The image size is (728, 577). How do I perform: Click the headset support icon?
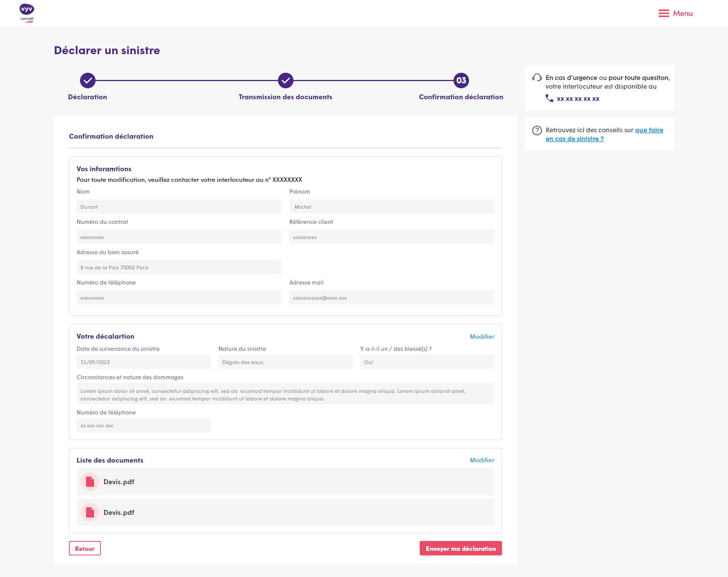[537, 78]
